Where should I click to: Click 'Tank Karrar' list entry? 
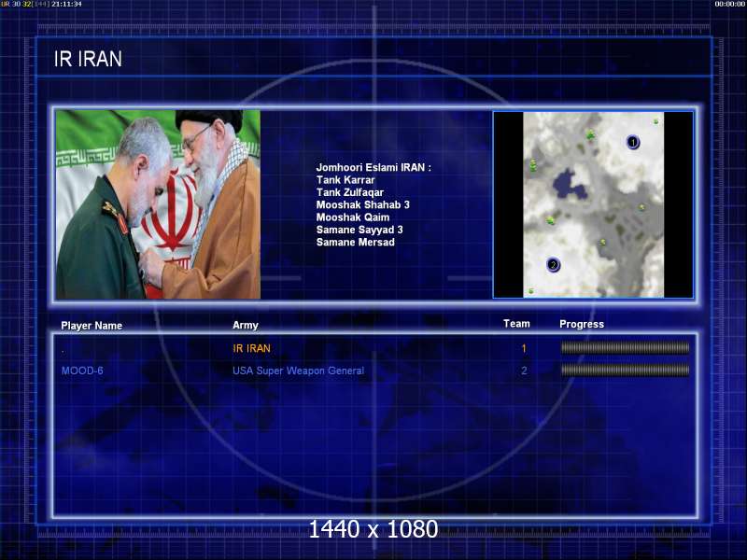tap(345, 180)
